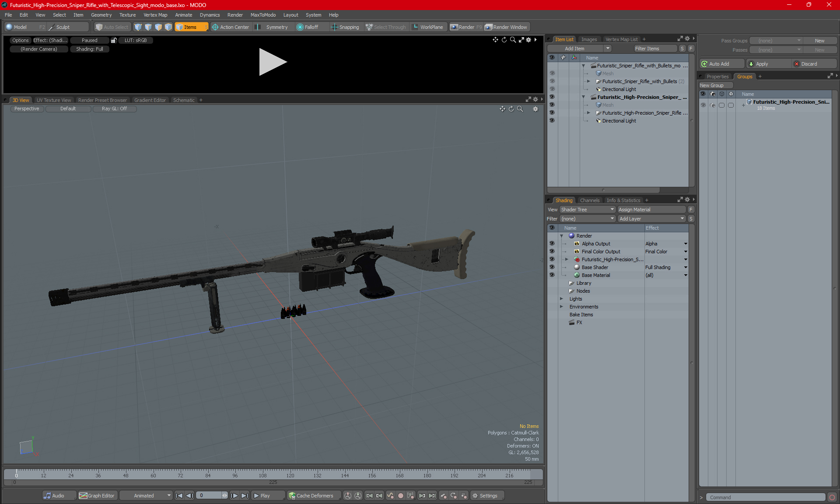Click the Auto Add button
This screenshot has width=840, height=504.
(x=721, y=64)
